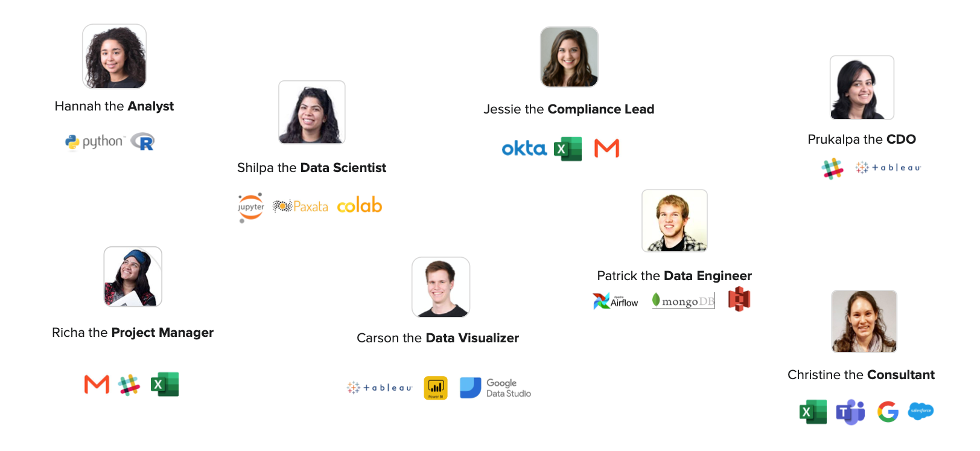The image size is (980, 451).
Task: Click the Excel icon under Richa
Action: point(164,385)
